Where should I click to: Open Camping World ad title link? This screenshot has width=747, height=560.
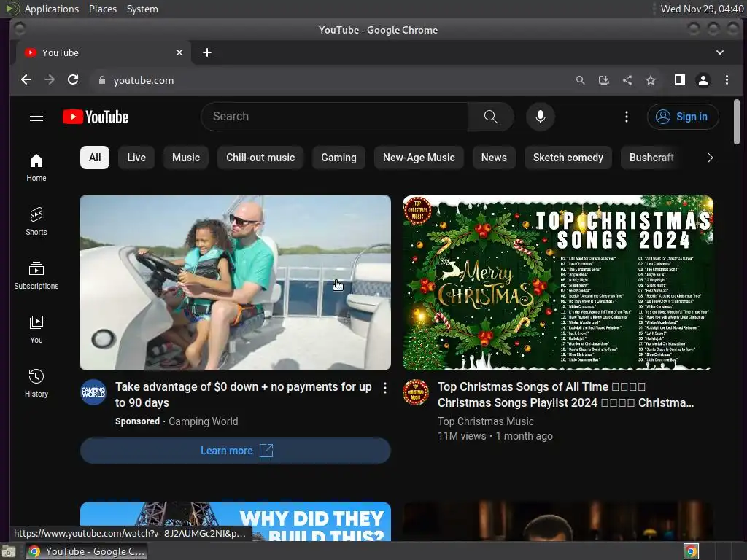[244, 394]
